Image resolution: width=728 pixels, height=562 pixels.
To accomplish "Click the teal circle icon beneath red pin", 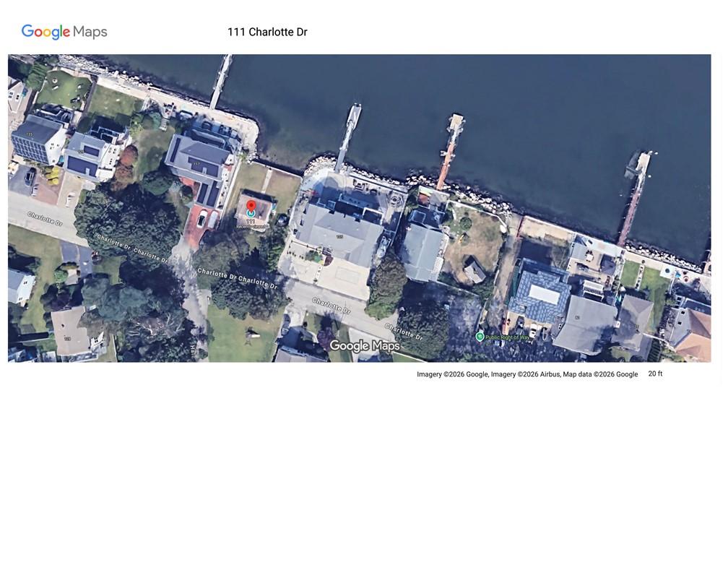I will (251, 215).
